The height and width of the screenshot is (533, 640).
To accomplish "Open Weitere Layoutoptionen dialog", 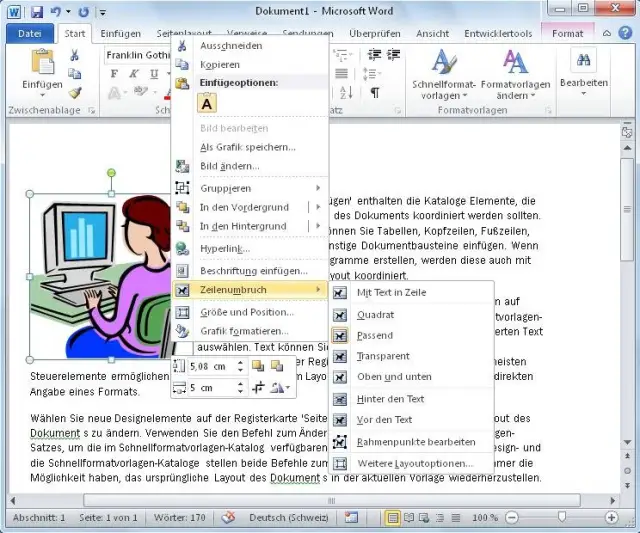I will (411, 464).
